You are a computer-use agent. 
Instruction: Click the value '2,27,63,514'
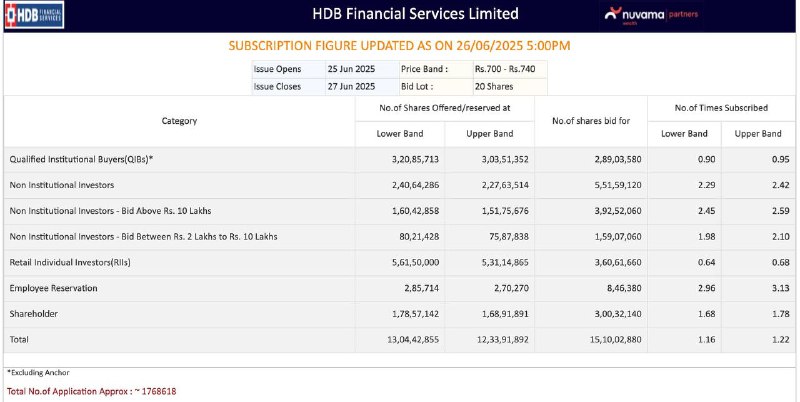click(505, 185)
